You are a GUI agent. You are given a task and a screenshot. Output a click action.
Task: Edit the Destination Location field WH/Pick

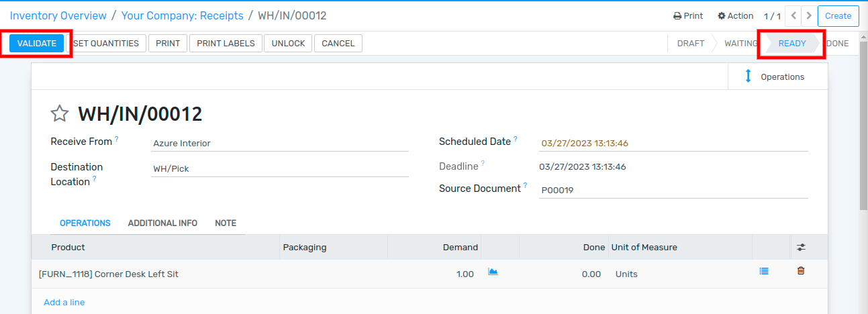pos(280,168)
